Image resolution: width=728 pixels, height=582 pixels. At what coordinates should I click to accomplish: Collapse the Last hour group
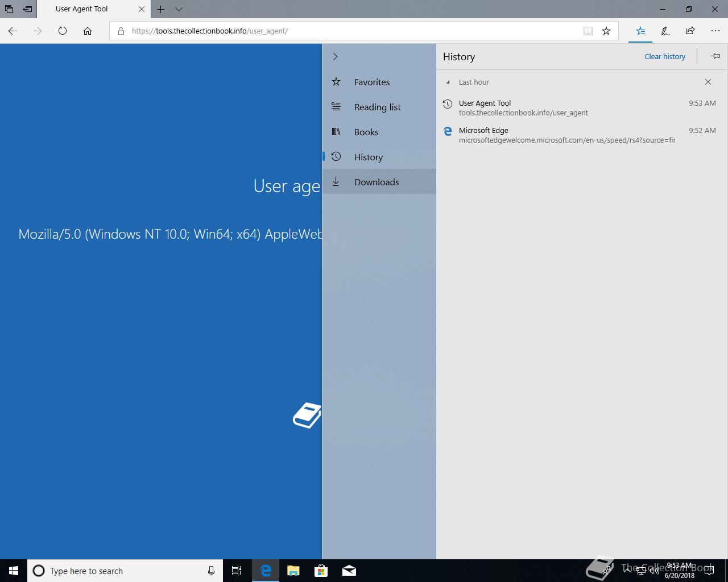448,82
